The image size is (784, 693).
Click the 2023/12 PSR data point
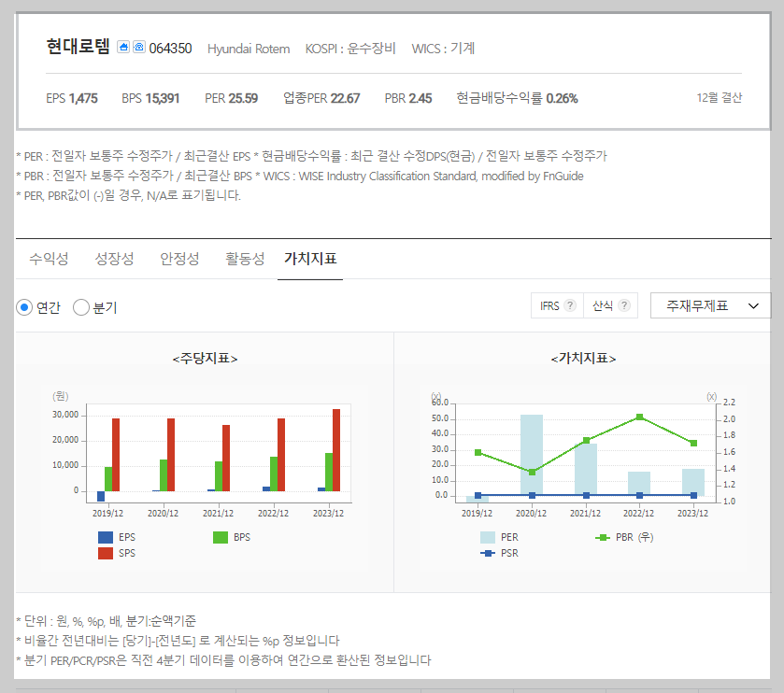click(693, 495)
